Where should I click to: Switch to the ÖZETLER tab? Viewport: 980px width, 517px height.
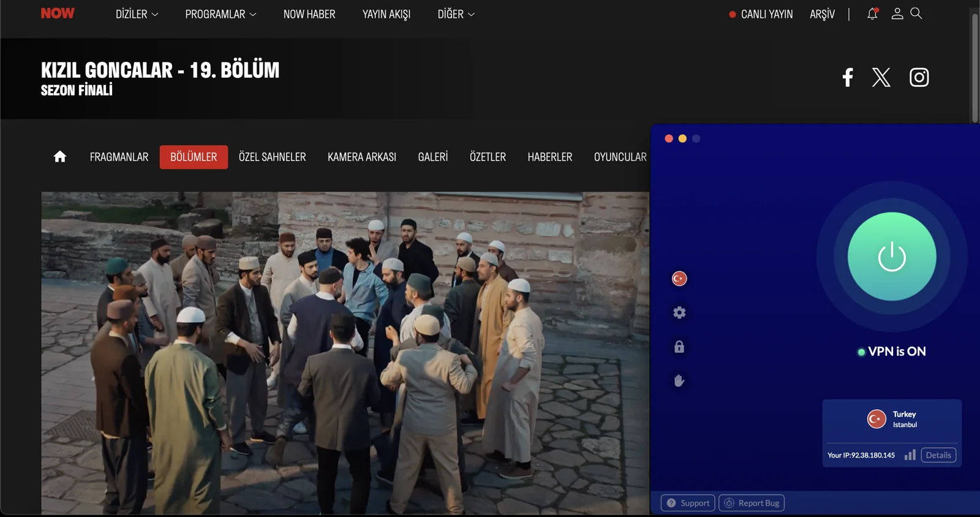[x=488, y=157]
